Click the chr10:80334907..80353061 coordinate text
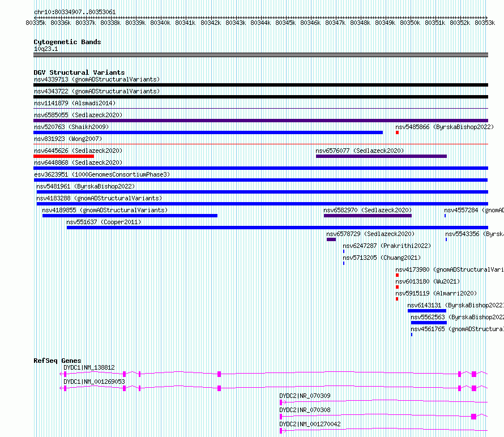The width and height of the screenshot is (504, 437). pyautogui.click(x=75, y=12)
